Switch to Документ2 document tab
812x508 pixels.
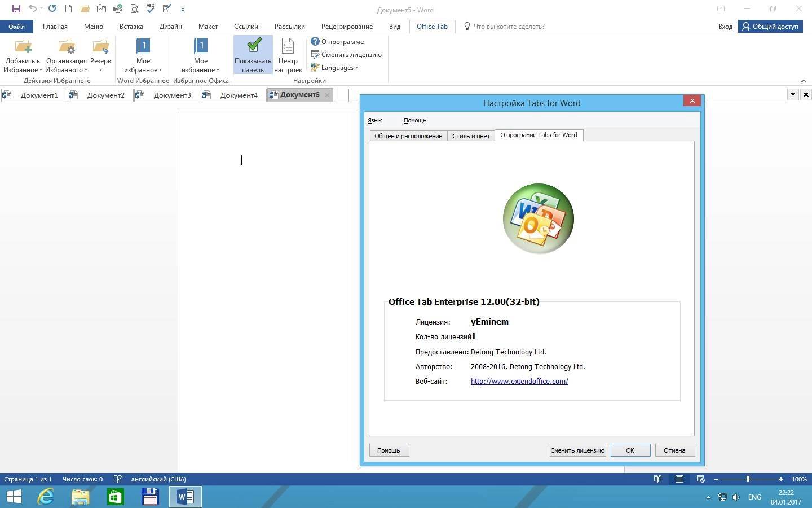tap(100, 95)
